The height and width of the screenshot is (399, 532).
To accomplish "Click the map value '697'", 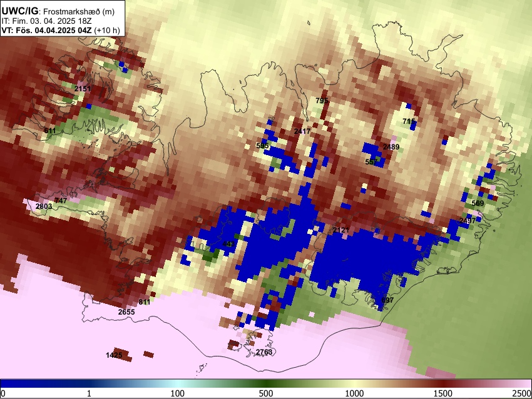I will [x=387, y=300].
